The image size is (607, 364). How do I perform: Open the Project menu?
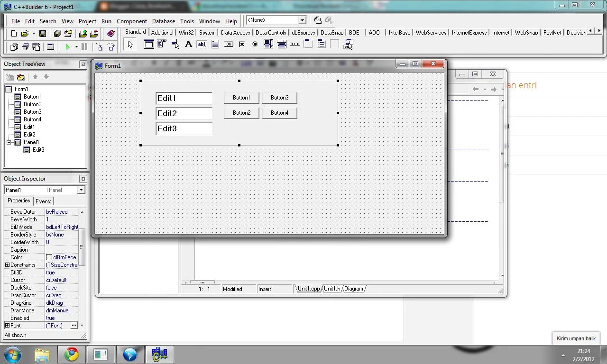[x=87, y=21]
